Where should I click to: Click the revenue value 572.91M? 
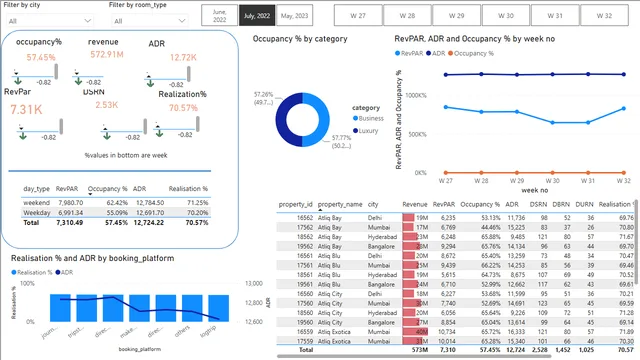point(107,54)
